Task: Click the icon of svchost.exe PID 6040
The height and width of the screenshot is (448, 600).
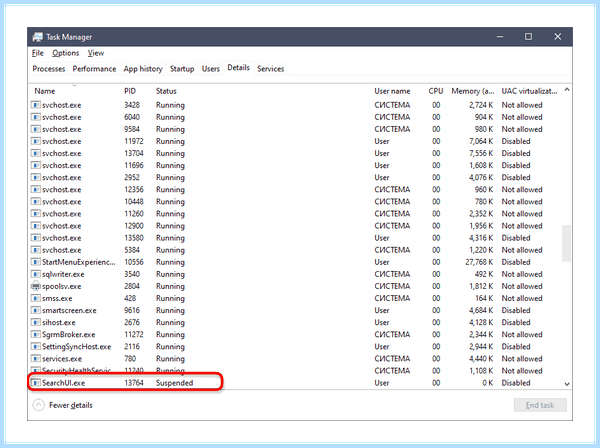Action: click(x=36, y=117)
